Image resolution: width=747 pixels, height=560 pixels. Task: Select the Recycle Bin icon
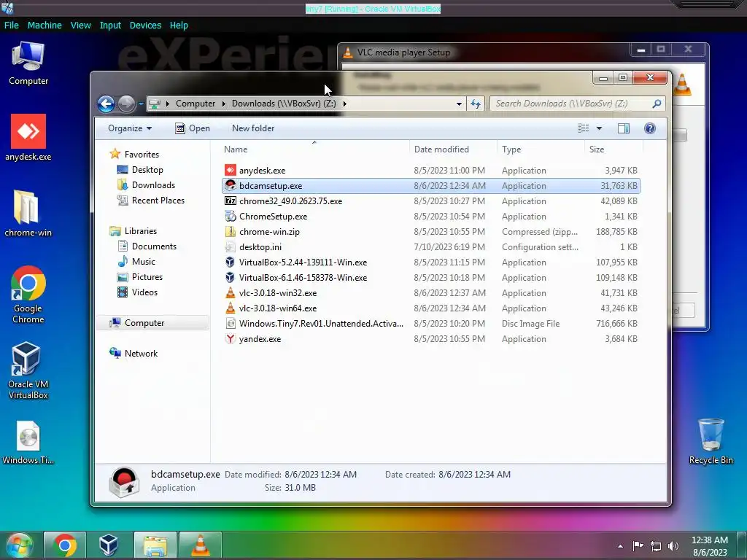711,441
